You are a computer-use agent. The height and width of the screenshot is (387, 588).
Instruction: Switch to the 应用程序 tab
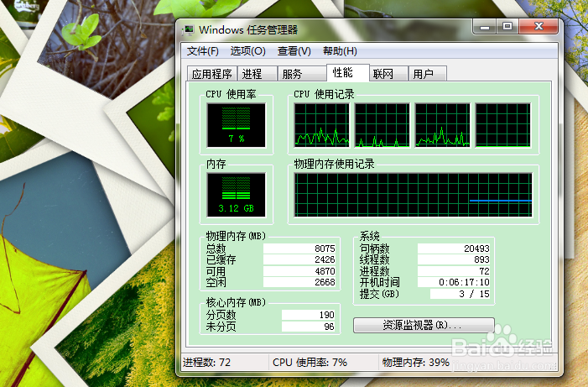(212, 74)
